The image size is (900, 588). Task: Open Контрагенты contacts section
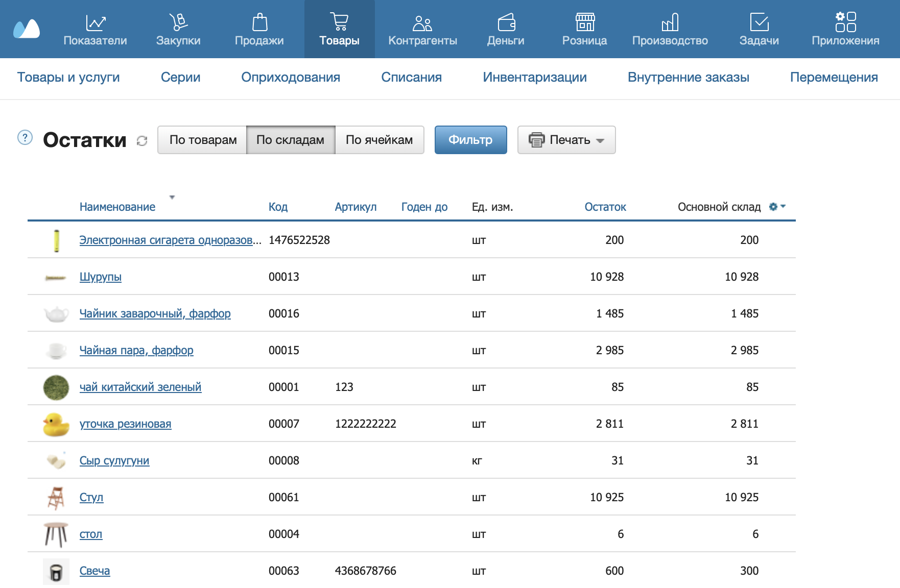[x=422, y=30]
